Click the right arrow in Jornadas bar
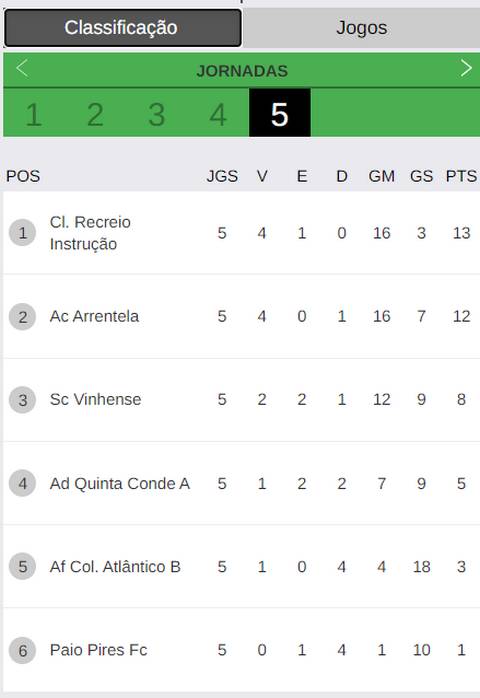480x698 pixels. (x=466, y=68)
